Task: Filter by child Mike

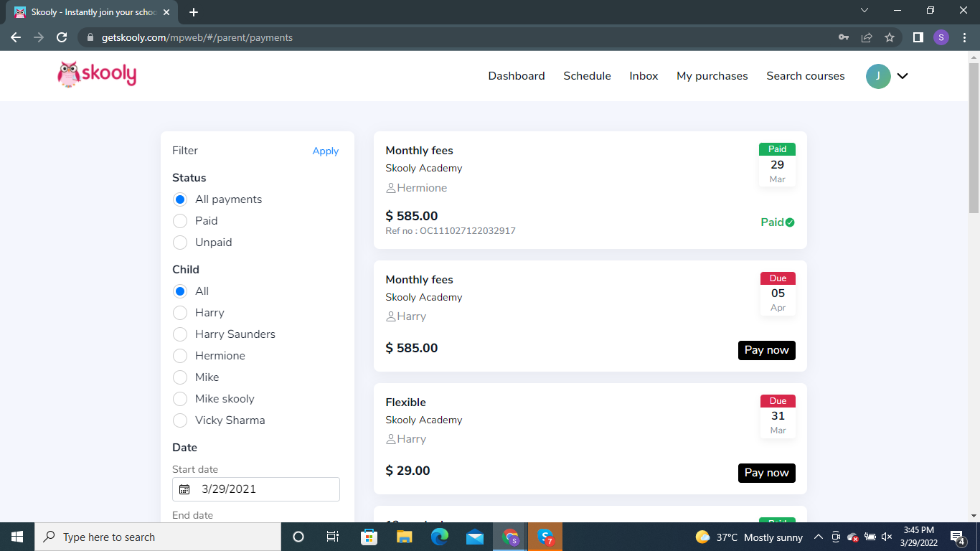Action: click(x=180, y=377)
